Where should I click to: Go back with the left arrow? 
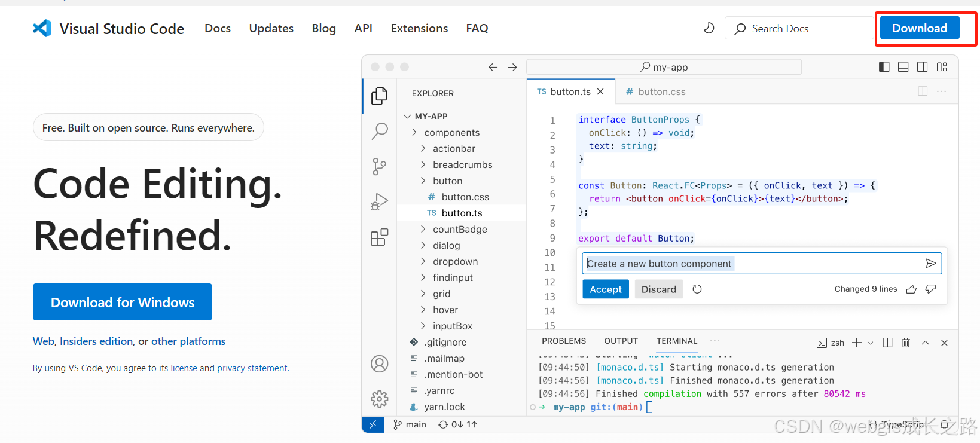tap(493, 67)
